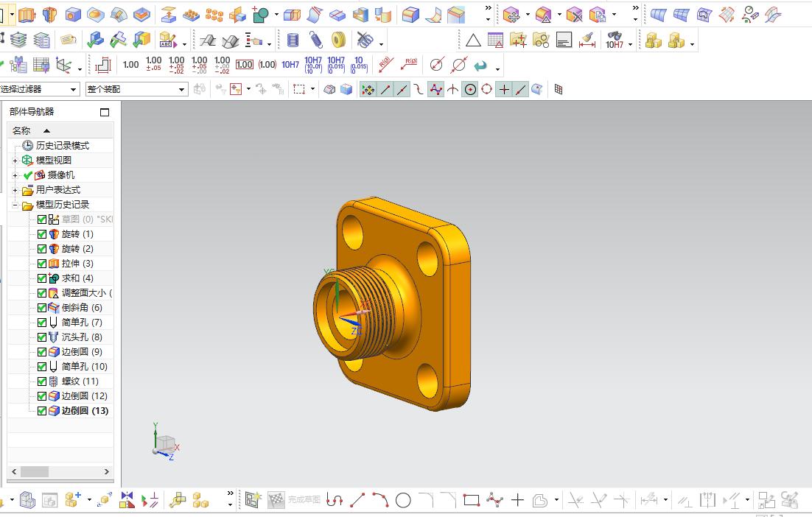Click the Unite boolean icon
This screenshot has height=517, width=812.
point(261,15)
